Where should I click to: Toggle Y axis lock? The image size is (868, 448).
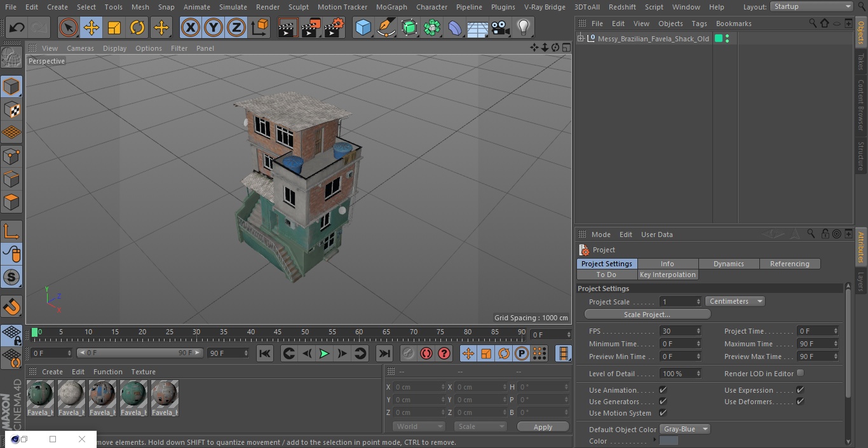214,27
